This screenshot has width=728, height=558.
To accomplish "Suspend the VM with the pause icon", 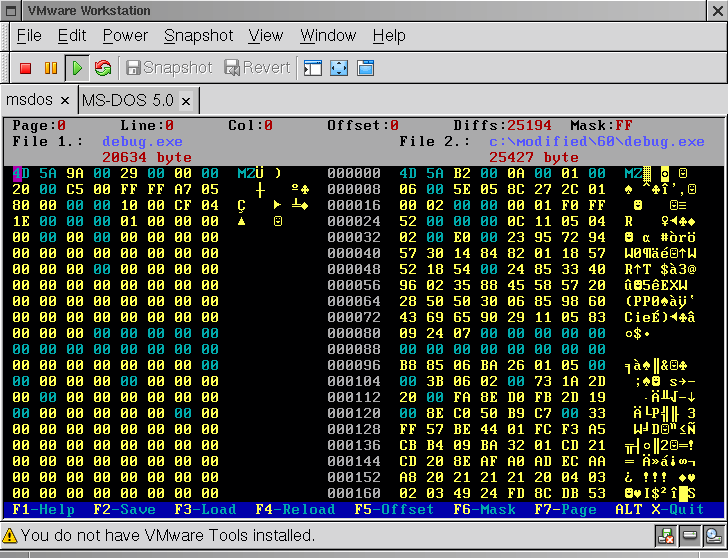I will pyautogui.click(x=51, y=68).
